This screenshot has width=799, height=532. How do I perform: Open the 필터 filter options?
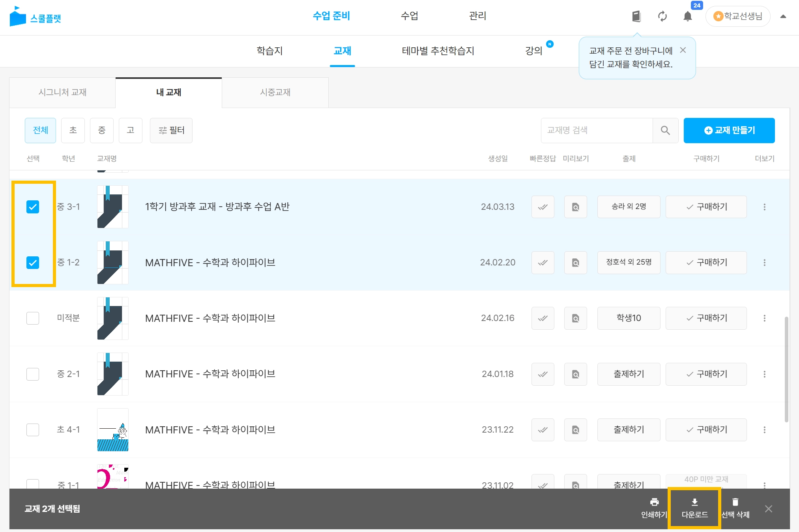click(x=171, y=131)
